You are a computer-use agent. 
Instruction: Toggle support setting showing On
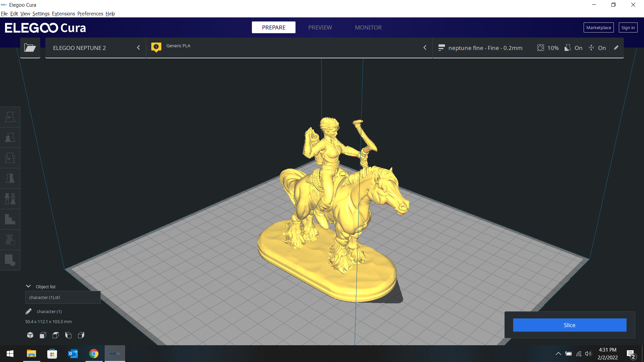(x=573, y=48)
